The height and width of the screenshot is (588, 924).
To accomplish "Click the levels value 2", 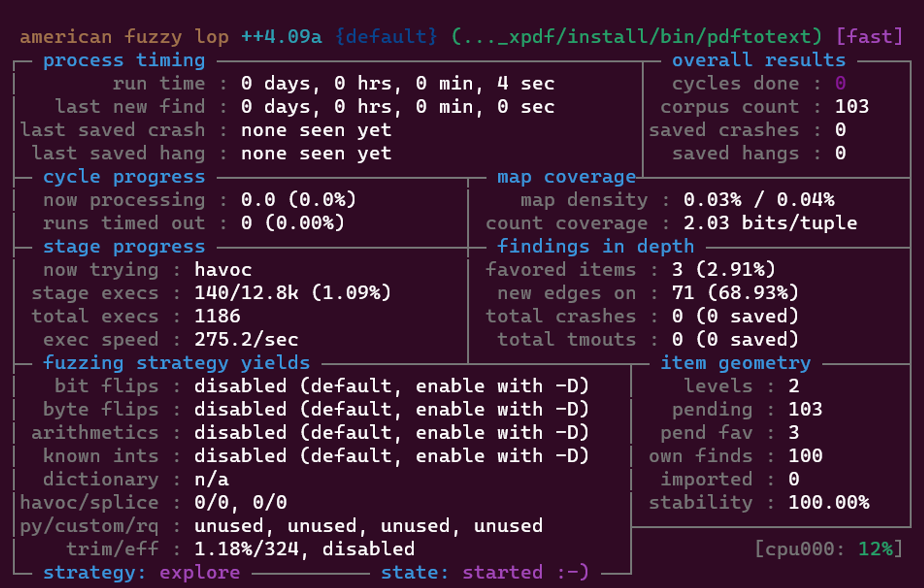I will 794,386.
